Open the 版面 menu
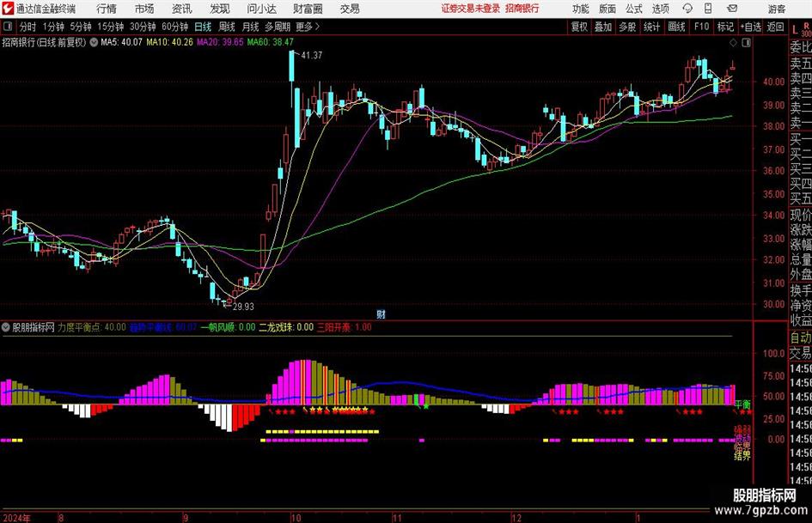This screenshot has width=812, height=523. tap(607, 9)
